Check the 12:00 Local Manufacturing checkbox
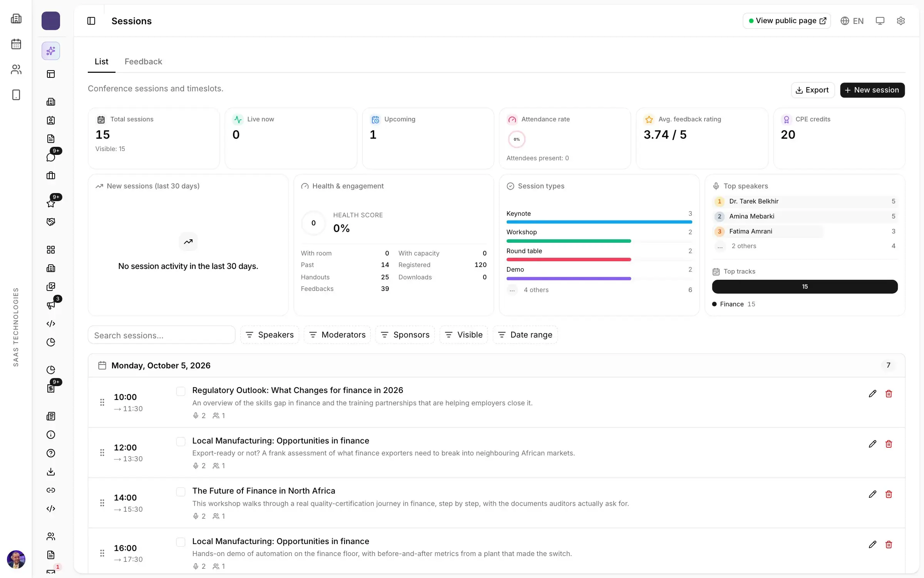This screenshot has width=924, height=578. coord(181,442)
